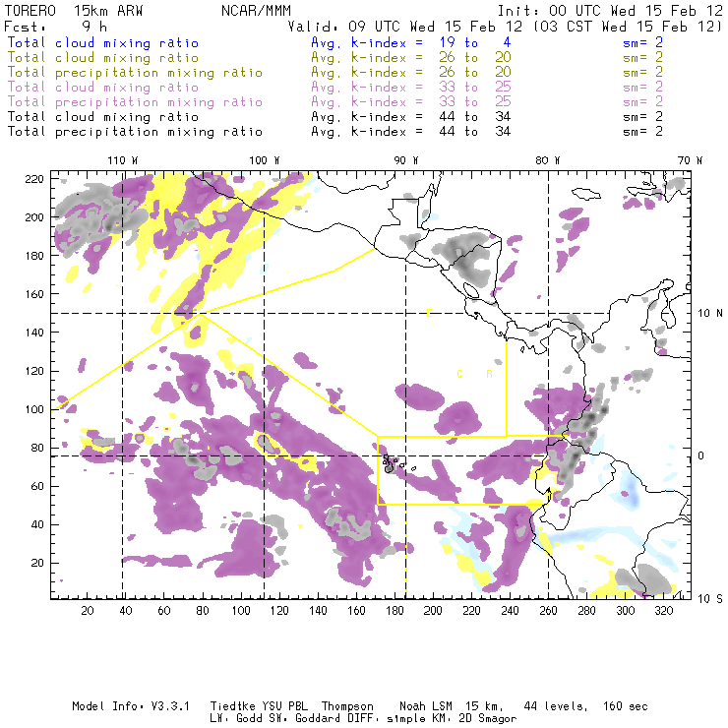The width and height of the screenshot is (728, 728).
Task: Click the blue "sm= 2" smoothing label
Action: (642, 42)
